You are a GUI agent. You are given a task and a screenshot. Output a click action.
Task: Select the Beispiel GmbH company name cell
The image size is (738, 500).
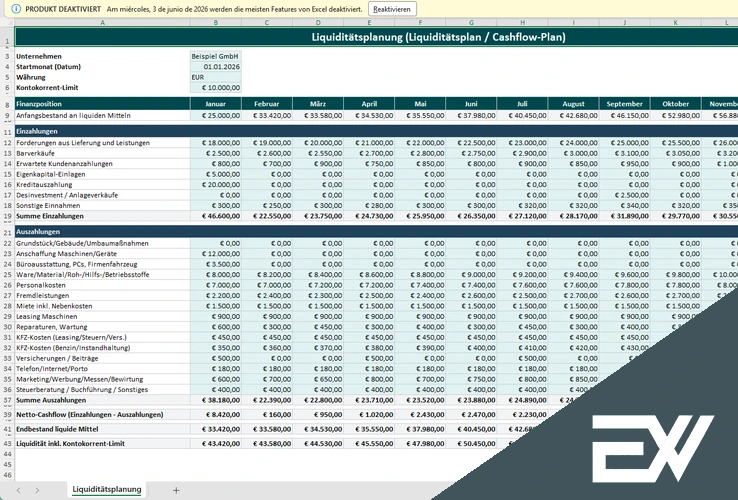216,56
